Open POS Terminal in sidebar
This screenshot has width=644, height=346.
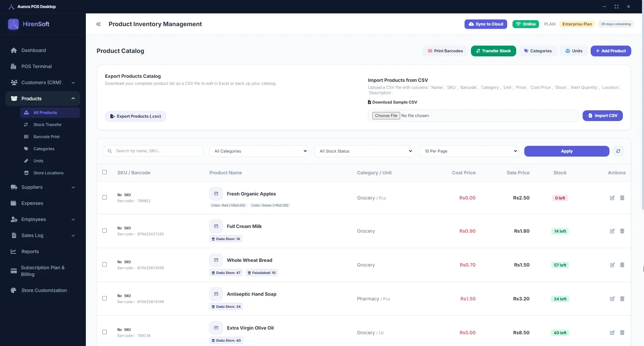[43, 66]
